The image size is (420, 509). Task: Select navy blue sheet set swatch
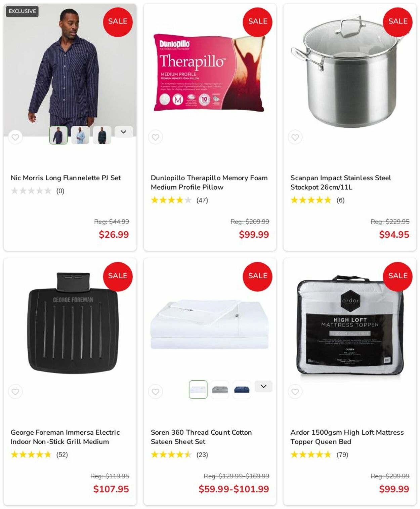click(x=242, y=390)
